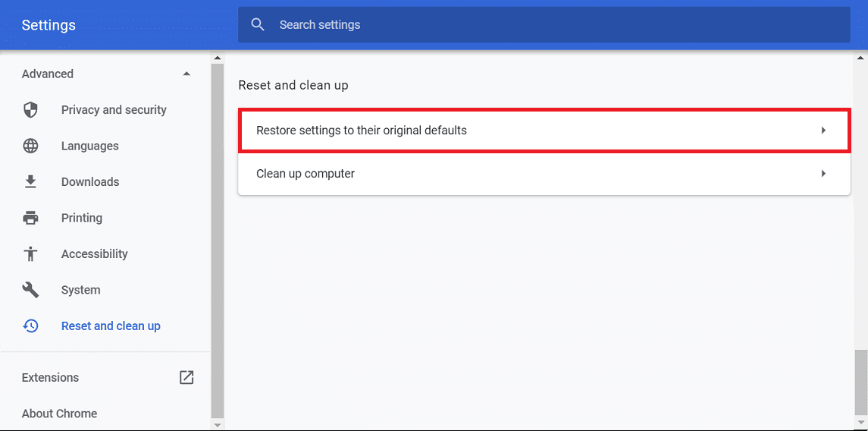This screenshot has width=868, height=431.
Task: Click the System wrench icon
Action: pyautogui.click(x=30, y=290)
